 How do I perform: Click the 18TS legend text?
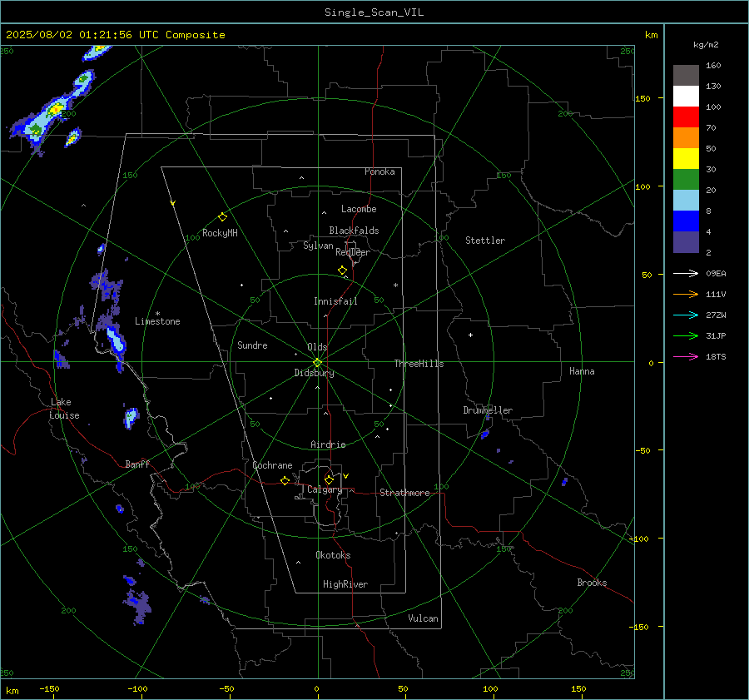click(x=716, y=357)
